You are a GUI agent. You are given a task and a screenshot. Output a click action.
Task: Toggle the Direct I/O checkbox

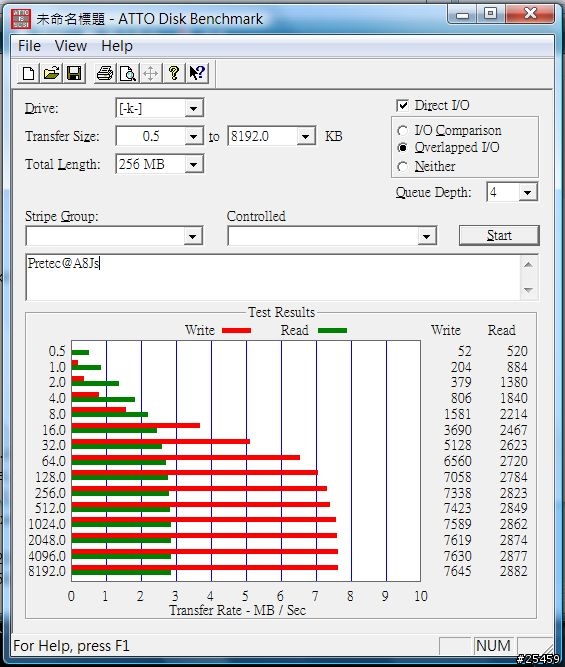(x=402, y=105)
